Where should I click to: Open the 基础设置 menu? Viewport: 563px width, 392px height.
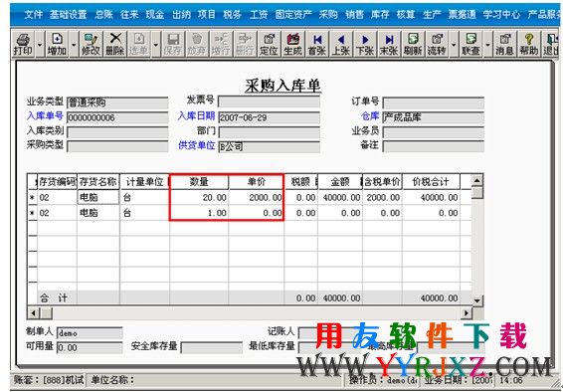68,14
